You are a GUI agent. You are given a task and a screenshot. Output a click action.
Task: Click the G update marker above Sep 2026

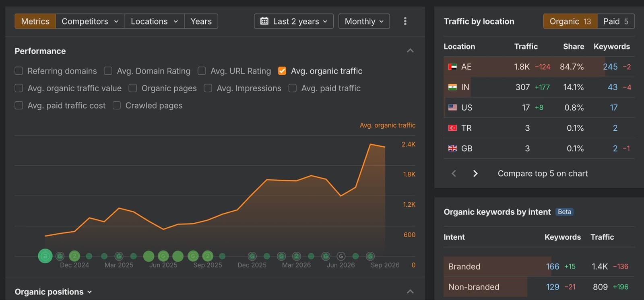click(x=370, y=256)
